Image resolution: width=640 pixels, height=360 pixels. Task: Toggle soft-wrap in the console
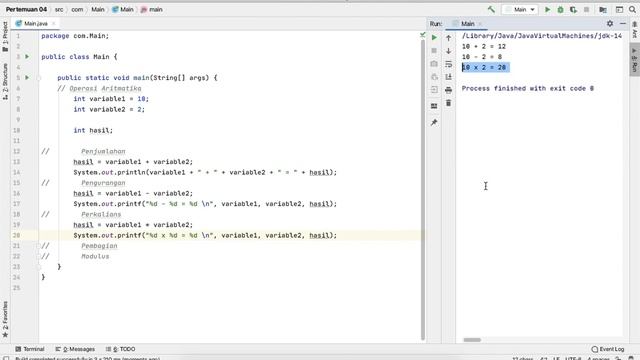pyautogui.click(x=449, y=64)
